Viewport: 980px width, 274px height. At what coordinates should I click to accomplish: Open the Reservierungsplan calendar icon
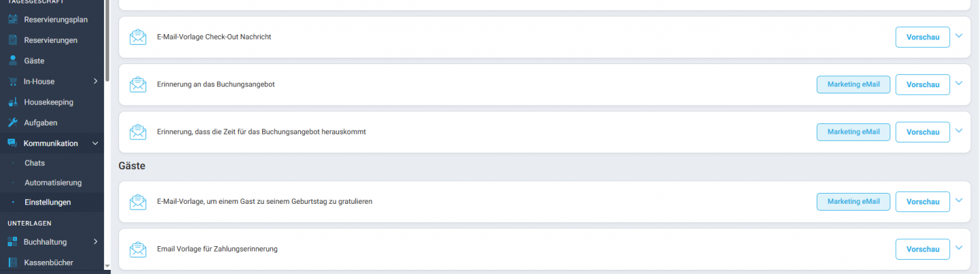point(12,20)
